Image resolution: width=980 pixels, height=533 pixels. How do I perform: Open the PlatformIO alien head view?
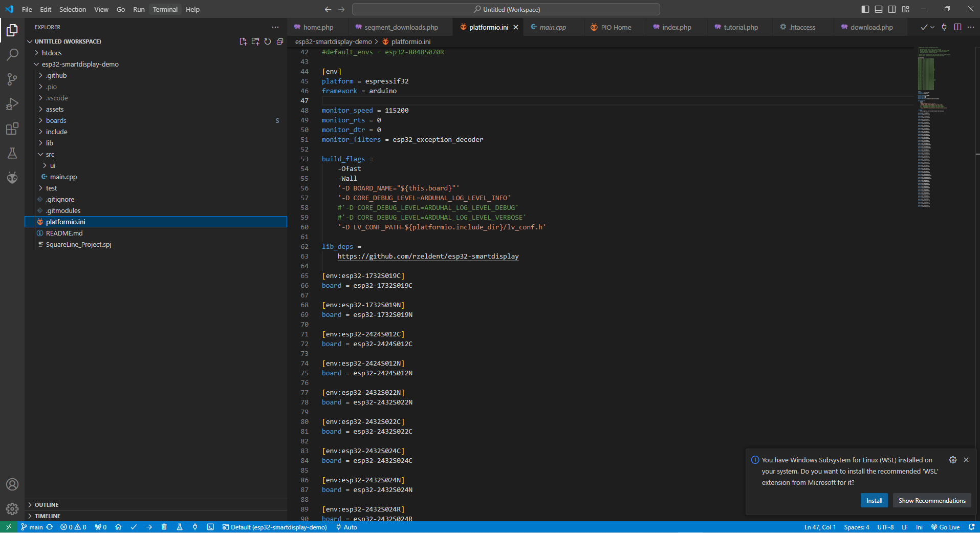tap(12, 178)
